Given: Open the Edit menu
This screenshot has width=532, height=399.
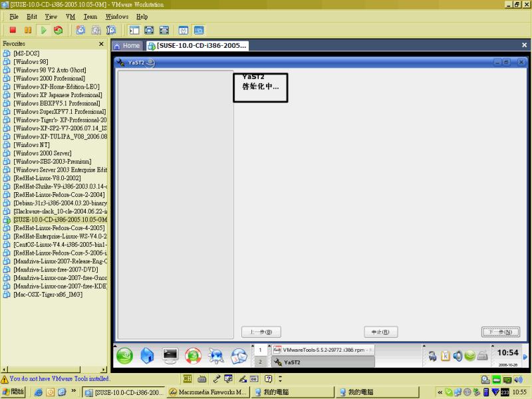Looking at the screenshot, I should click(31, 16).
